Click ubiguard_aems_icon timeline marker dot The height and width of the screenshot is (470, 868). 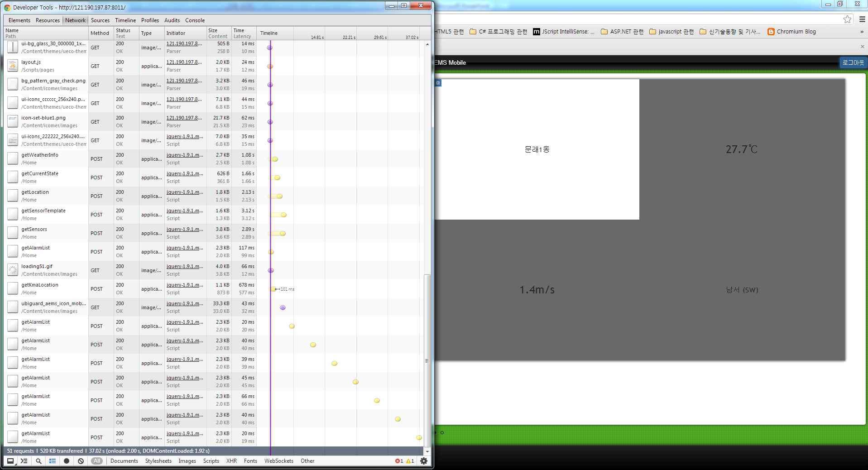click(283, 307)
